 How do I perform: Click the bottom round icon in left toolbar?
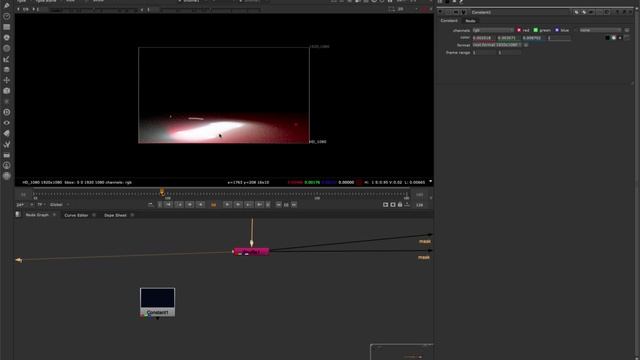point(7,176)
